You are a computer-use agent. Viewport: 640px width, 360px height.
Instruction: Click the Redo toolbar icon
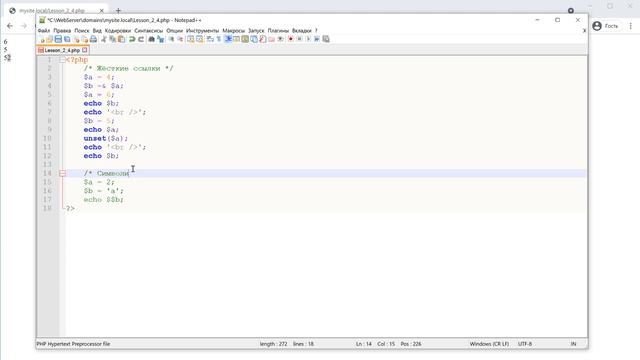point(141,39)
